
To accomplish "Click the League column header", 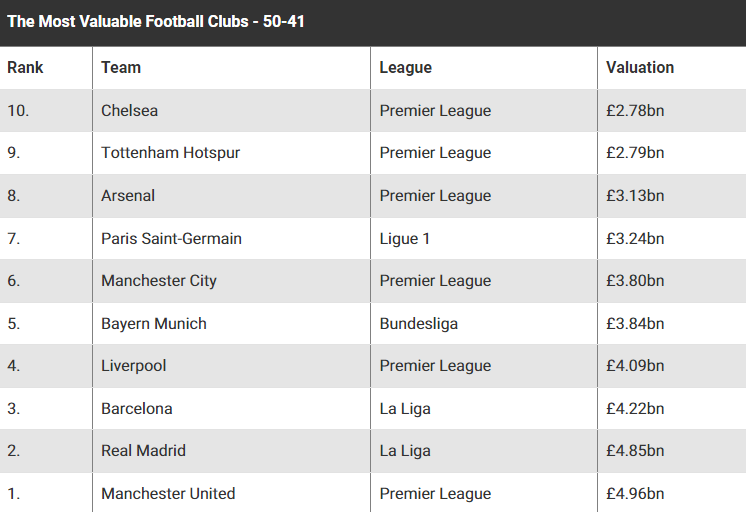I will (405, 68).
